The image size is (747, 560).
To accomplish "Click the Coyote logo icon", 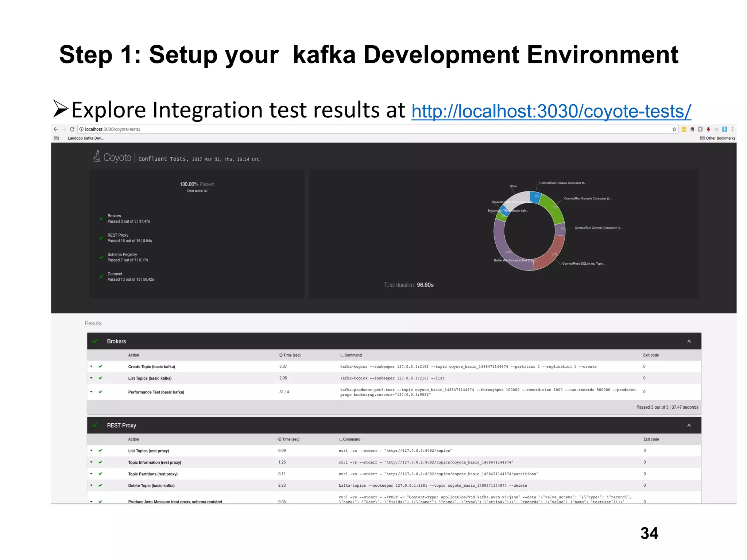I will [x=97, y=156].
